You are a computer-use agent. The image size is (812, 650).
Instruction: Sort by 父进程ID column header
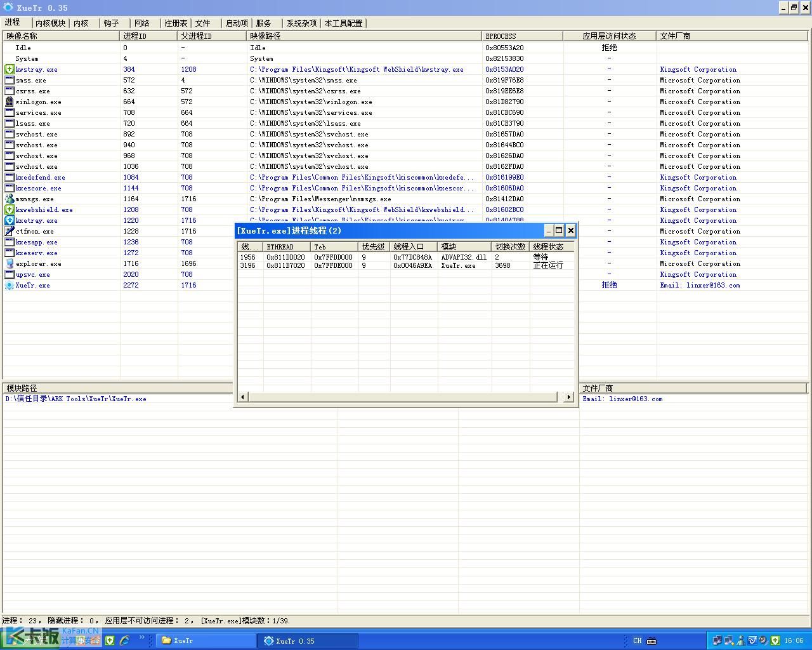213,36
